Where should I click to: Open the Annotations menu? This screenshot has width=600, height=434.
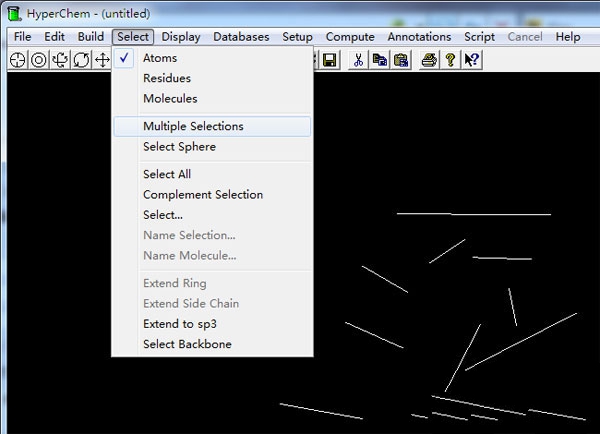[x=419, y=37]
